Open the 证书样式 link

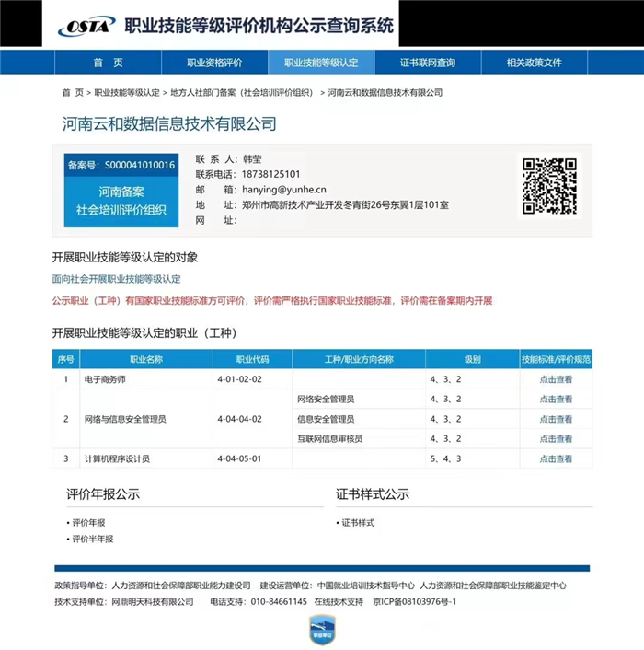coord(358,523)
